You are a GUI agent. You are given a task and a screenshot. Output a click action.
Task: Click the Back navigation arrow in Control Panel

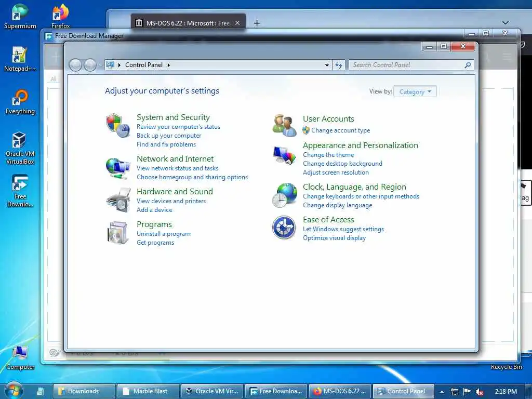click(76, 65)
